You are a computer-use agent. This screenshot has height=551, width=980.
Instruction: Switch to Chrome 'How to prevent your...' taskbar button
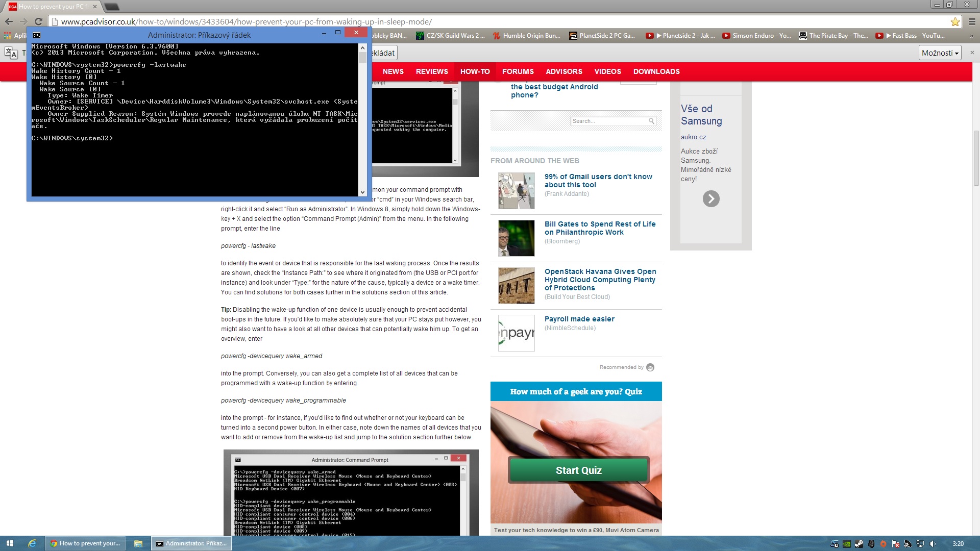(x=85, y=543)
